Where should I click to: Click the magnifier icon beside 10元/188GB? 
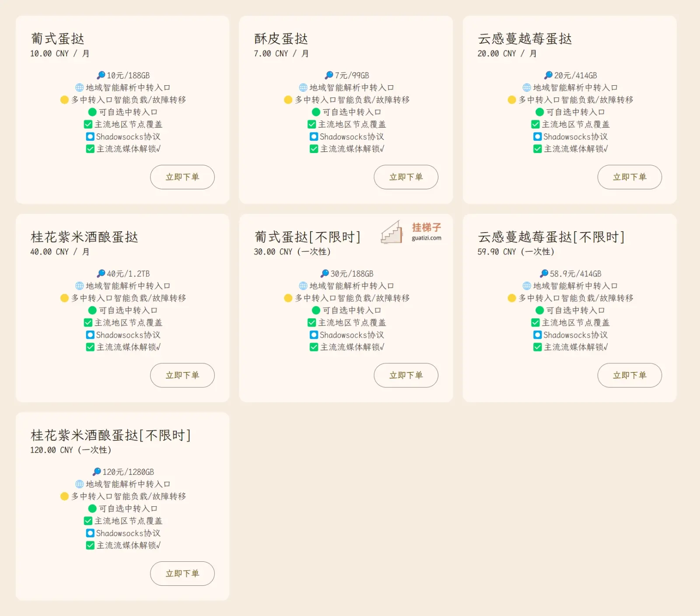(101, 75)
